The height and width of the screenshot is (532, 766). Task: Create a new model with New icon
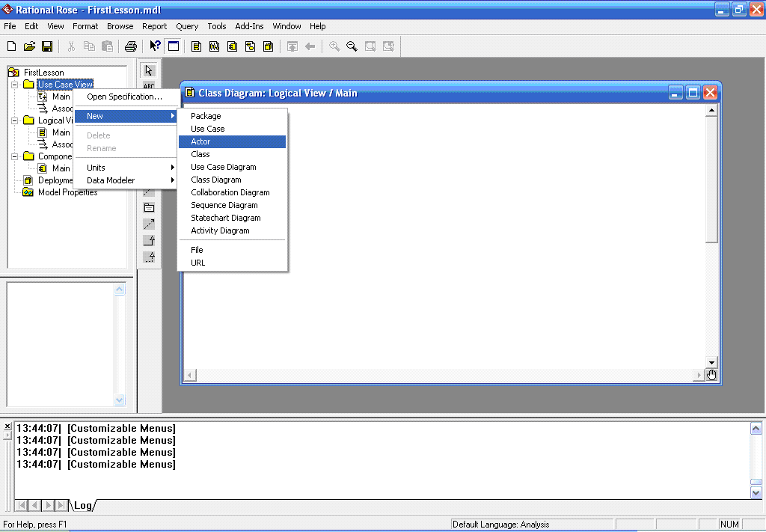coord(11,46)
